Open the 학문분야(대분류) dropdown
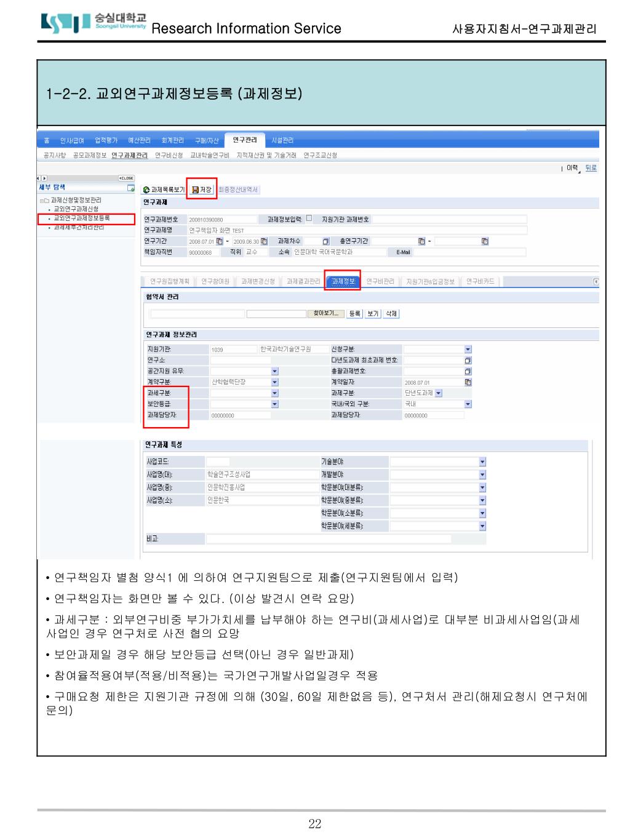 coord(482,487)
